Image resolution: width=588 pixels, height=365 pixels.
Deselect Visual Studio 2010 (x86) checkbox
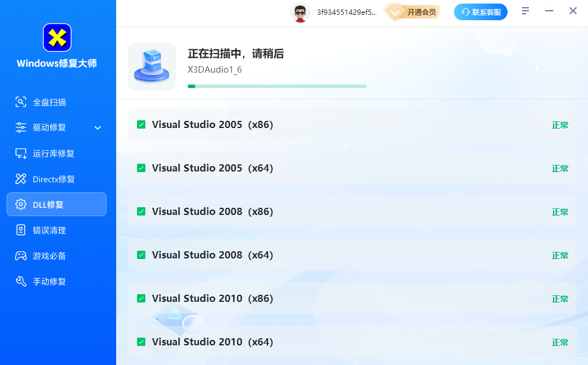pyautogui.click(x=141, y=298)
